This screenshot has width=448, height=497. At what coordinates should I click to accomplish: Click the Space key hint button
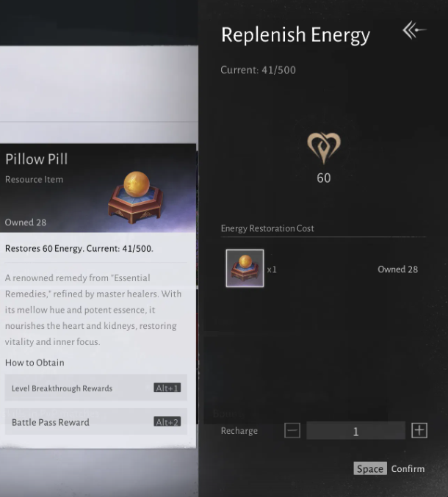tap(370, 468)
